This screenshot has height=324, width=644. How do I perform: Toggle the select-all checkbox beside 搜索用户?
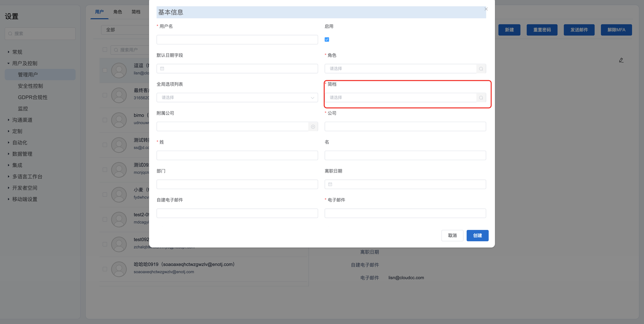[x=105, y=50]
